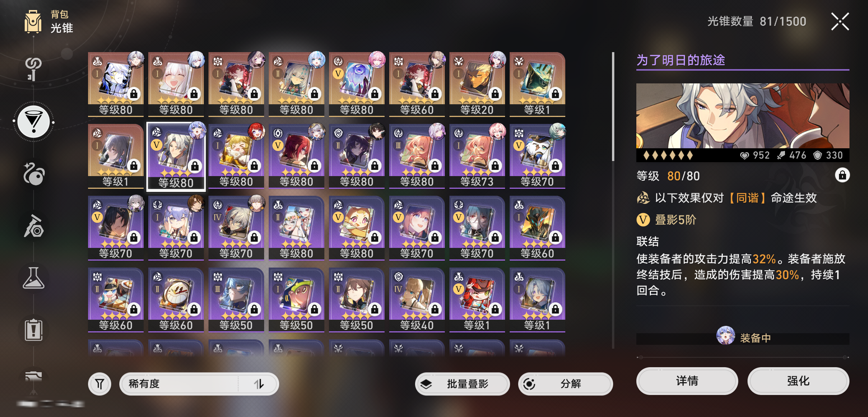Close the inventory with the X icon

(x=840, y=21)
